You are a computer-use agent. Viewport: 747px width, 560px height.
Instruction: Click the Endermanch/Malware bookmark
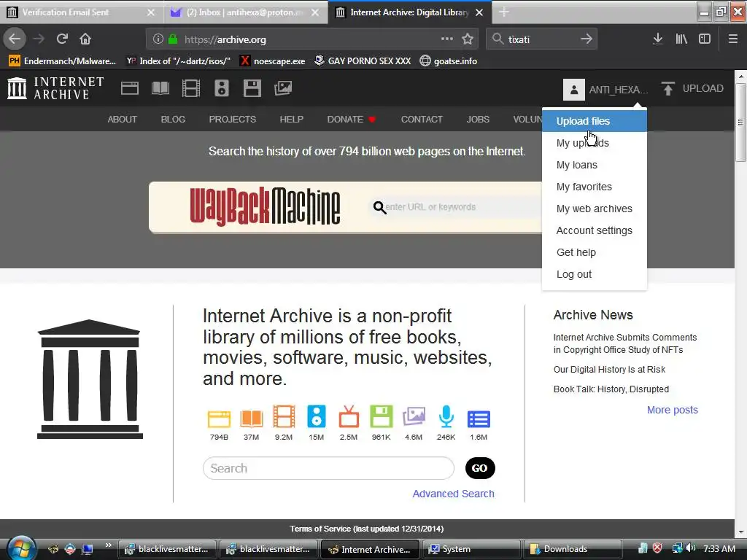coord(63,61)
